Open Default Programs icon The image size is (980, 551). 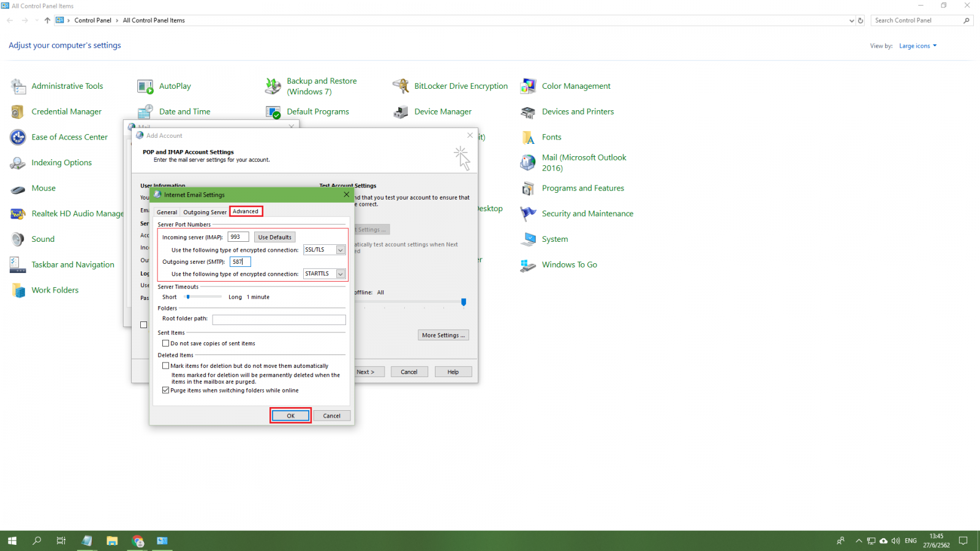coord(273,112)
